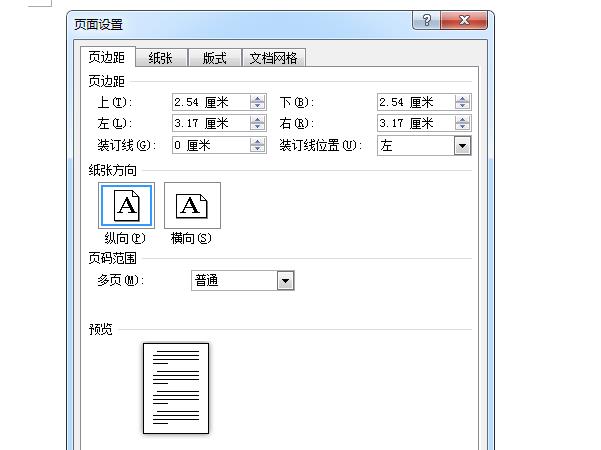Increase top margin with the up arrow
This screenshot has width=601, height=450.
tap(258, 98)
